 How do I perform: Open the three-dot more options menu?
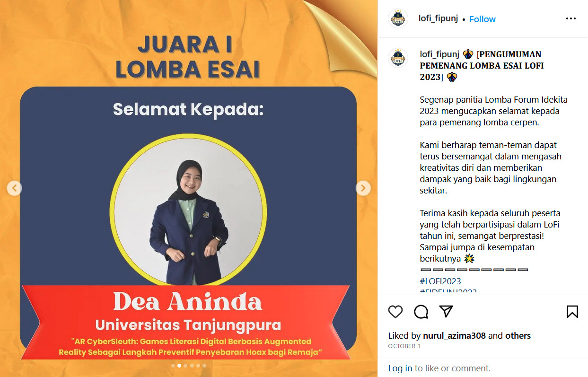pos(571,19)
